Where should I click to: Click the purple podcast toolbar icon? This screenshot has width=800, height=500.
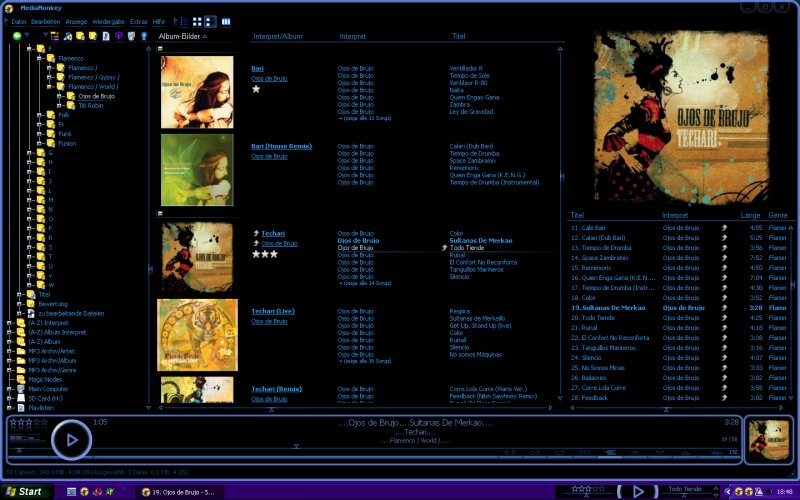(119, 36)
